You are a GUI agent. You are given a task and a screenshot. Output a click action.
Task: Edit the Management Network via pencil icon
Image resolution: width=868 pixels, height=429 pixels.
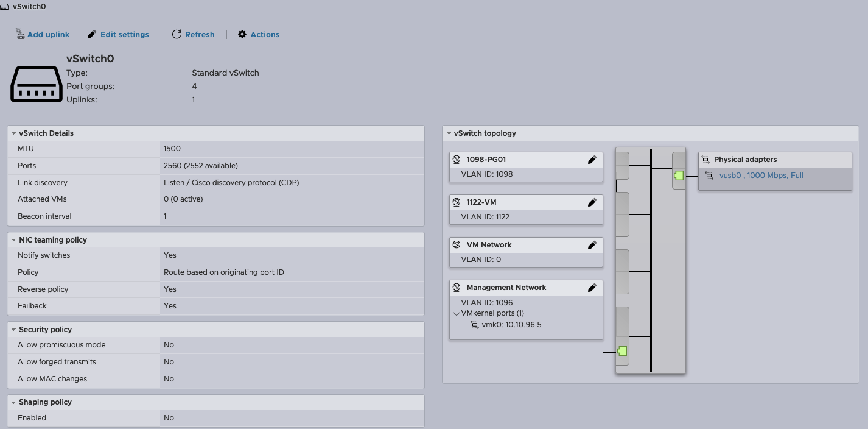[x=592, y=287]
